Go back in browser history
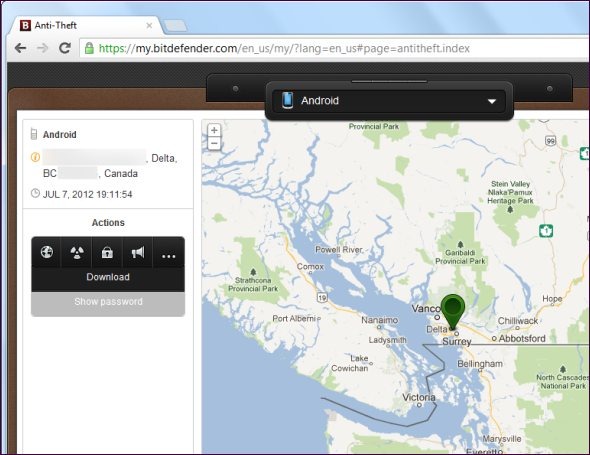The image size is (590, 455). [x=20, y=48]
